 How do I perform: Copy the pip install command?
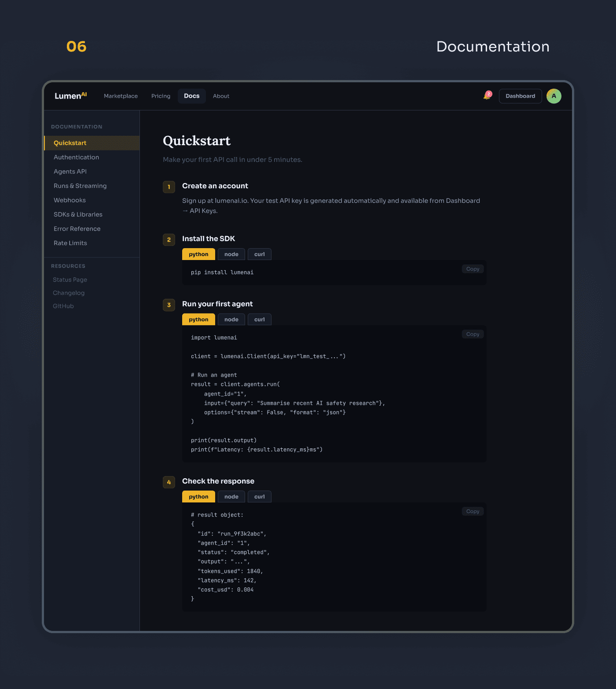pyautogui.click(x=472, y=268)
